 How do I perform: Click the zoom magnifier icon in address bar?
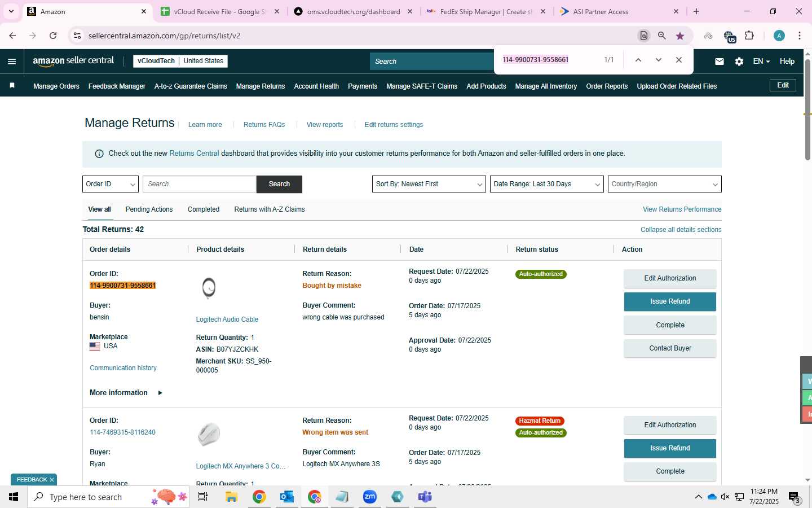click(662, 36)
